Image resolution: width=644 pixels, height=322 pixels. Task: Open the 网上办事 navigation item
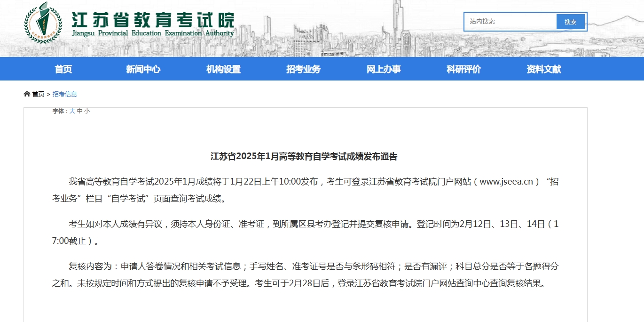pos(384,69)
